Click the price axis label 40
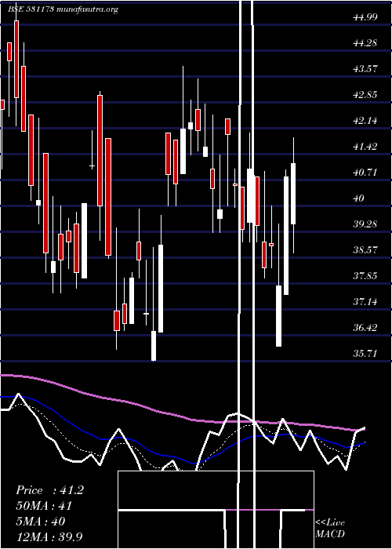Image resolution: width=392 pixels, height=549 pixels. (x=358, y=198)
